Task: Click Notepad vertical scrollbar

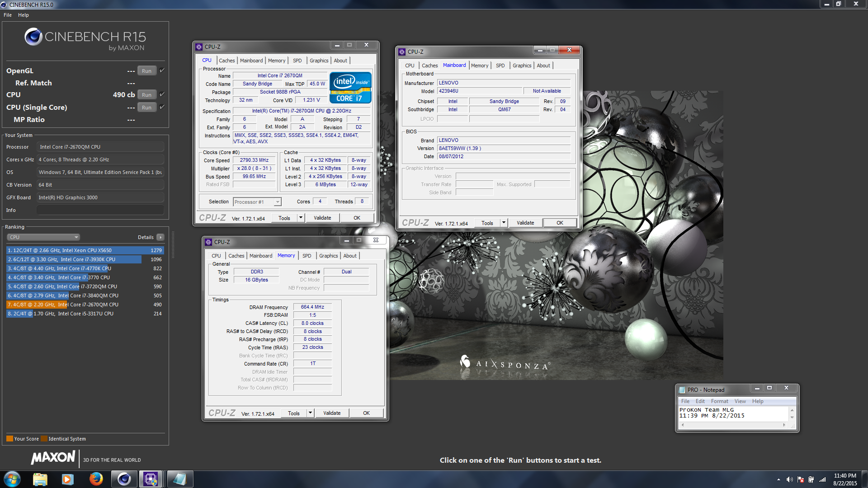Action: coord(792,413)
